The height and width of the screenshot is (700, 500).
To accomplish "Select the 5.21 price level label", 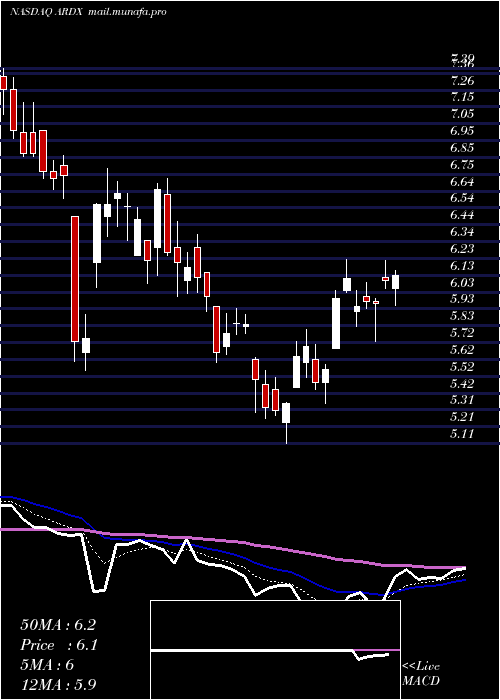I will coord(462,417).
